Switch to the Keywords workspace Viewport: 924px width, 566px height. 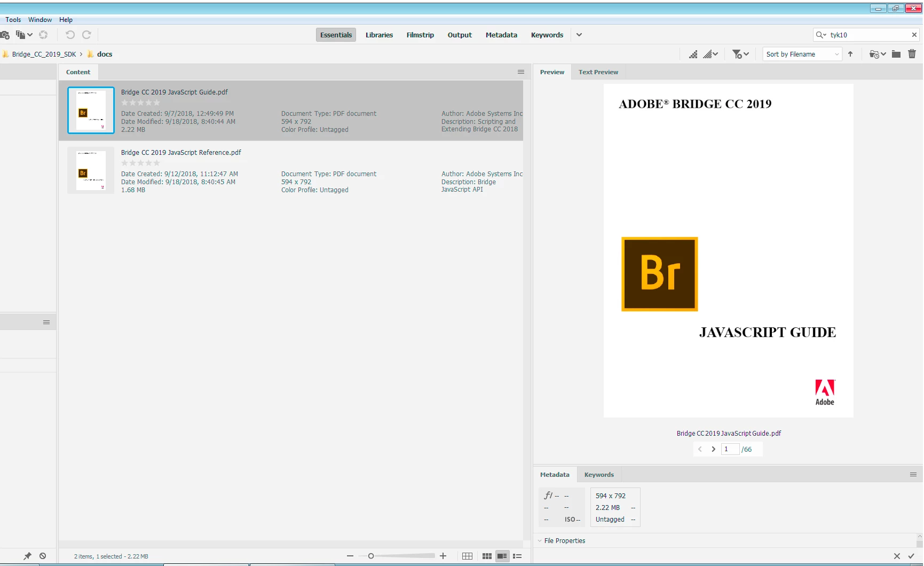coord(547,35)
